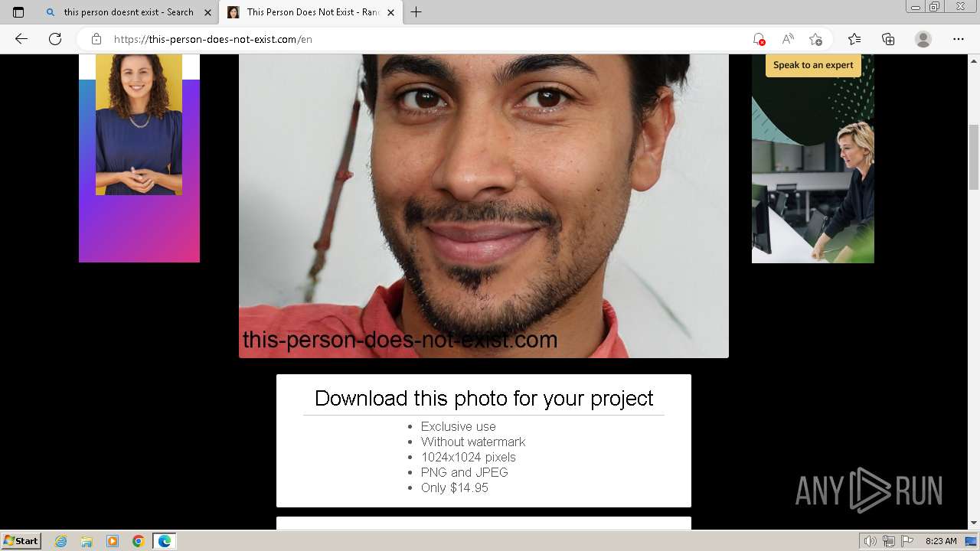This screenshot has height=551, width=980.
Task: Open the Action Center flag icon
Action: pyautogui.click(x=907, y=541)
